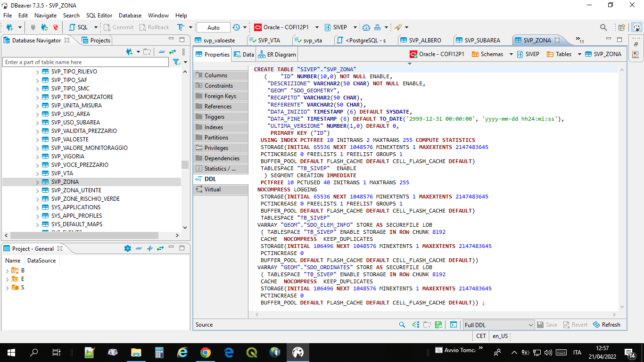Image resolution: width=644 pixels, height=362 pixels.
Task: Open the Full DDL dropdown
Action: pos(497,324)
